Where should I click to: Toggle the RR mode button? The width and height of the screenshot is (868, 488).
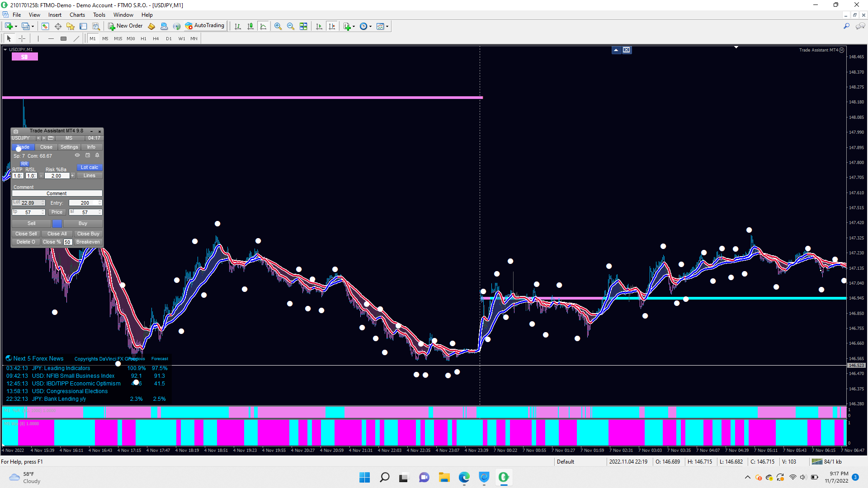(x=24, y=164)
